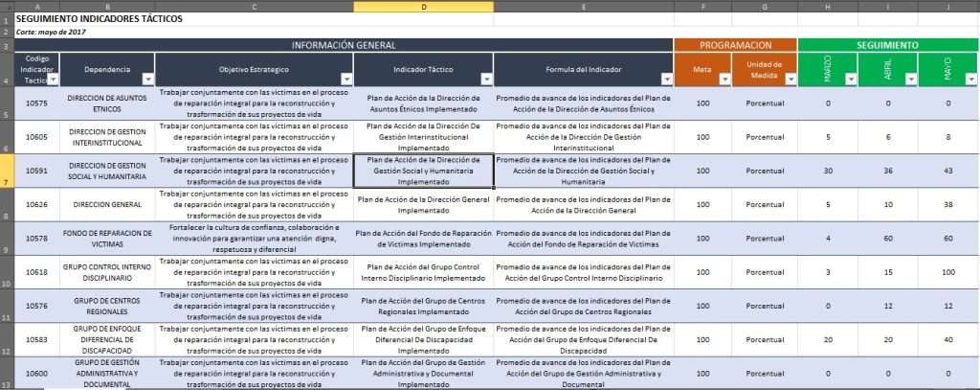
Task: Select the green SEGUIMIENTO header cell
Action: [888, 45]
